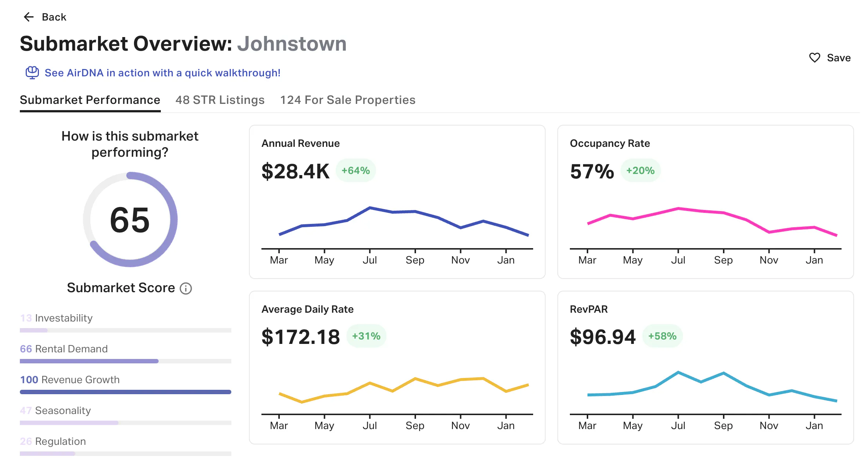
Task: Click the "13 Investability" label
Action: (56, 318)
